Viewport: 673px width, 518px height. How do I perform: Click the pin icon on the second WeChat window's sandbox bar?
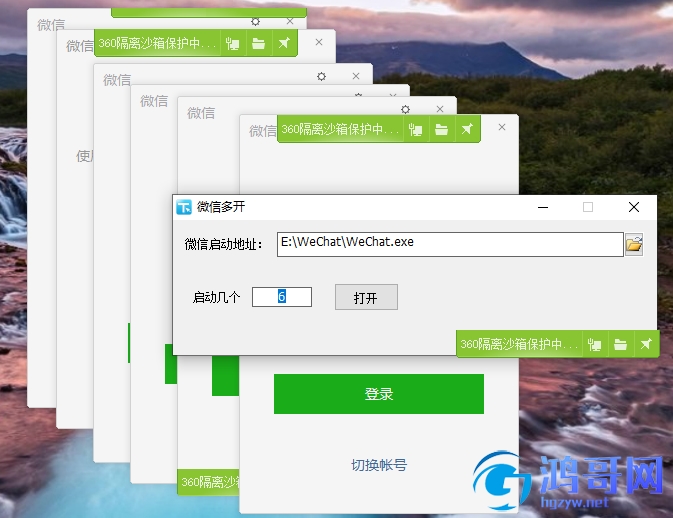pyautogui.click(x=284, y=43)
